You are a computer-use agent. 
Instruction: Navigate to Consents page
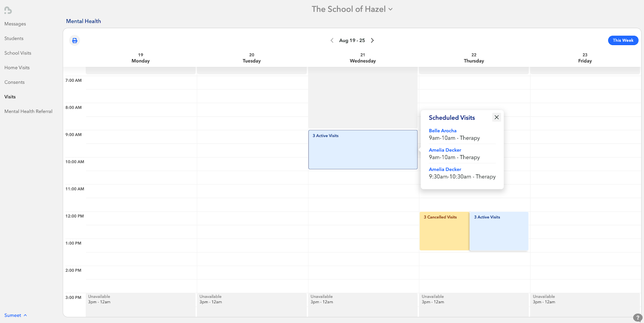tap(14, 82)
